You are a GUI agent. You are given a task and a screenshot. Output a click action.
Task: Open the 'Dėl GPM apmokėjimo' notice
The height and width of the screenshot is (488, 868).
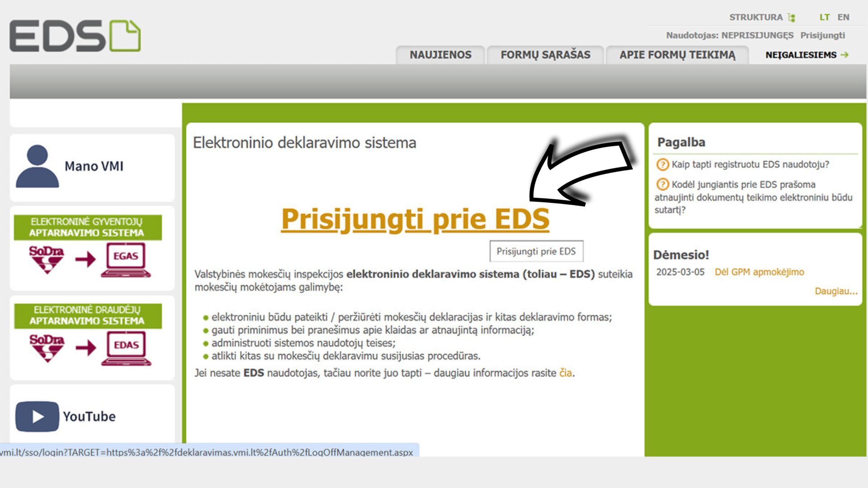[759, 272]
